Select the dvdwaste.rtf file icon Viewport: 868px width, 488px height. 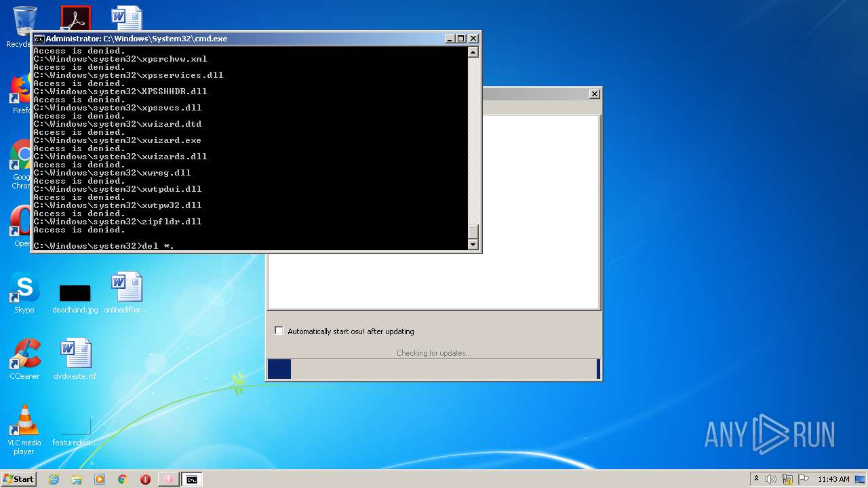75,359
